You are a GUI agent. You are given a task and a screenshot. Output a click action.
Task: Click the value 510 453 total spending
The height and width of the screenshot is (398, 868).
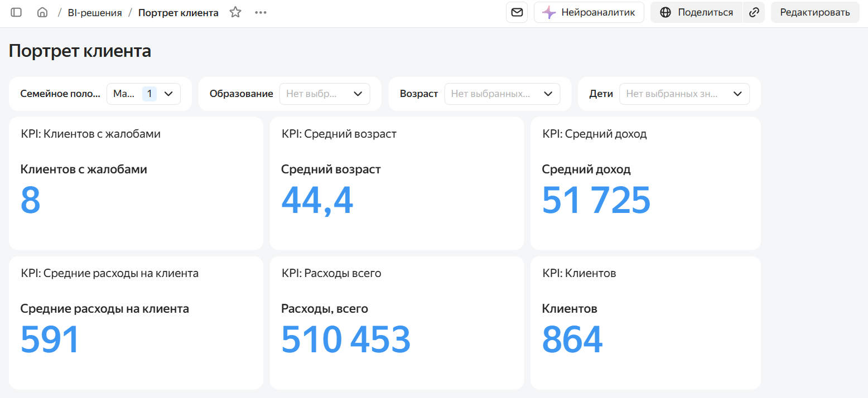tap(346, 339)
